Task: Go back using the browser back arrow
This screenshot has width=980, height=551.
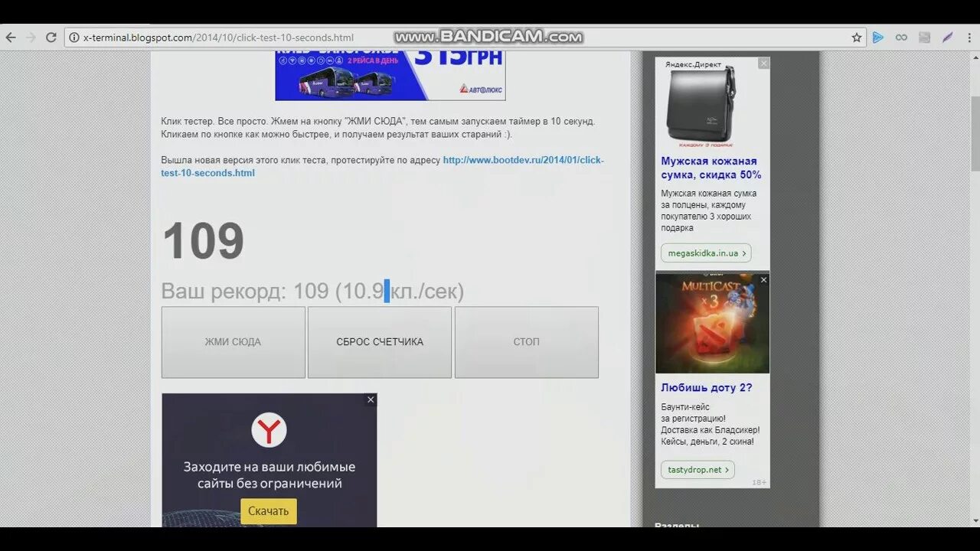Action: [11, 37]
